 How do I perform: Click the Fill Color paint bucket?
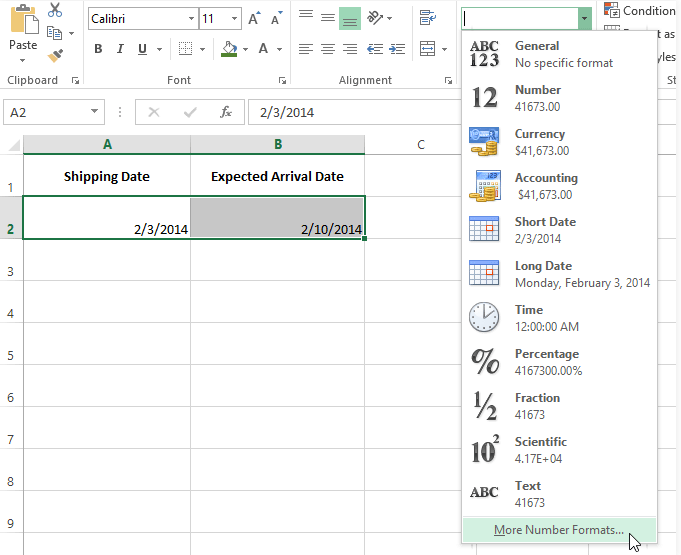[x=229, y=49]
